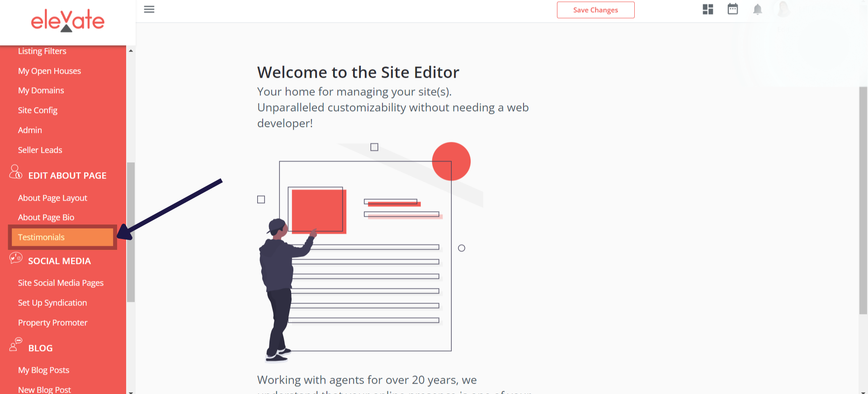Click the main page vertical scrollbar
The height and width of the screenshot is (394, 868).
863,199
